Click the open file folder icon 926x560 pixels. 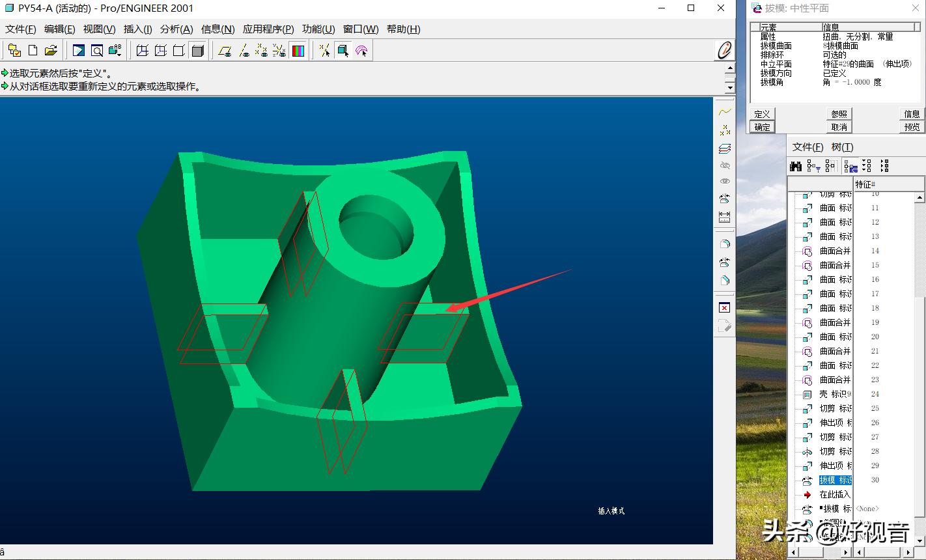pos(51,51)
